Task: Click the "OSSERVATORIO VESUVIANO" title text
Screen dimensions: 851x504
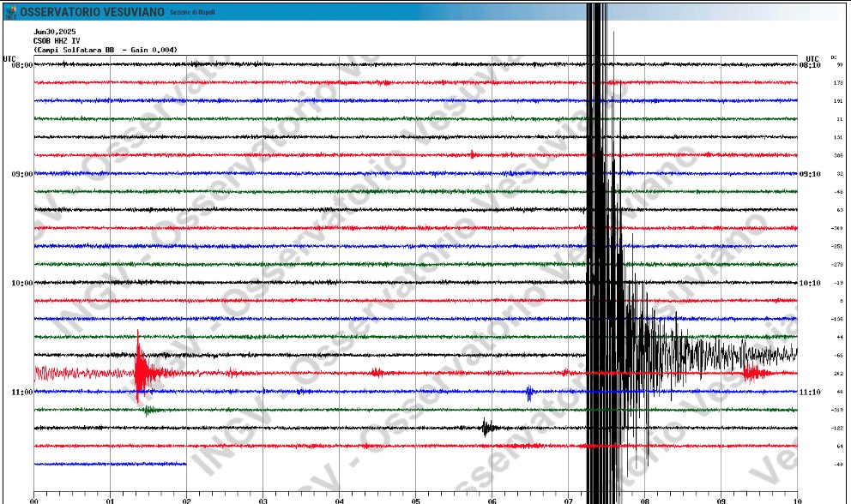Action: click(x=93, y=12)
